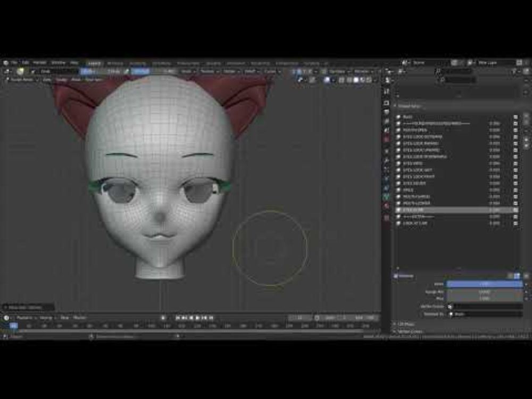Toggle the EYES WIDE shape key checkbox

tap(516, 163)
